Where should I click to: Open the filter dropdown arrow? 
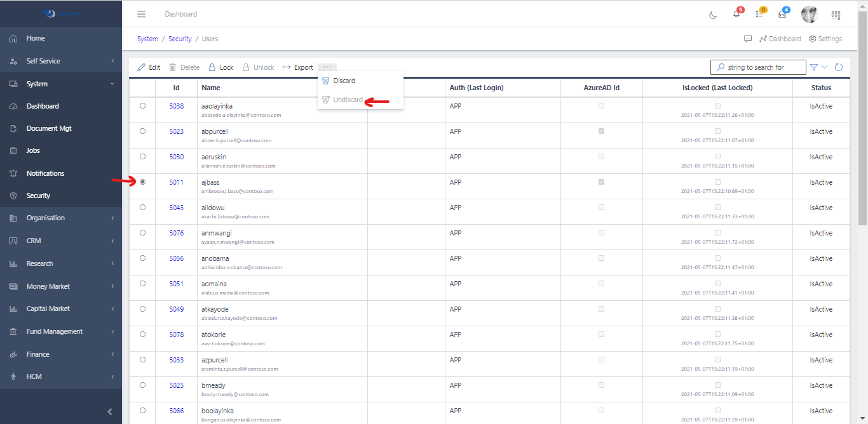point(825,67)
